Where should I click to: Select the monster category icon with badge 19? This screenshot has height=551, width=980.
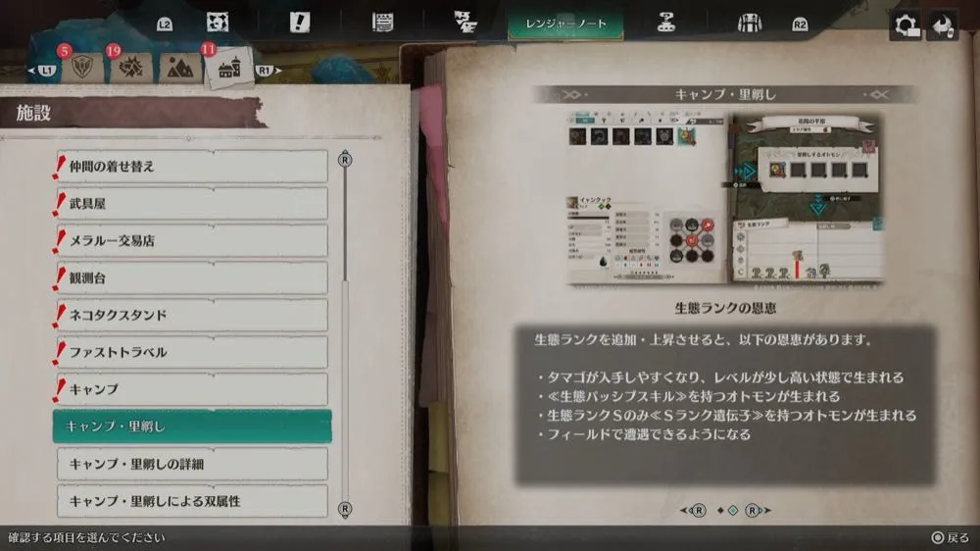[x=128, y=67]
